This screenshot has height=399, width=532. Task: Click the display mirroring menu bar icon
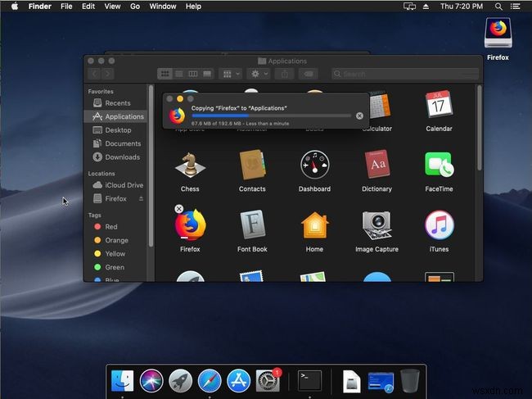tap(409, 6)
